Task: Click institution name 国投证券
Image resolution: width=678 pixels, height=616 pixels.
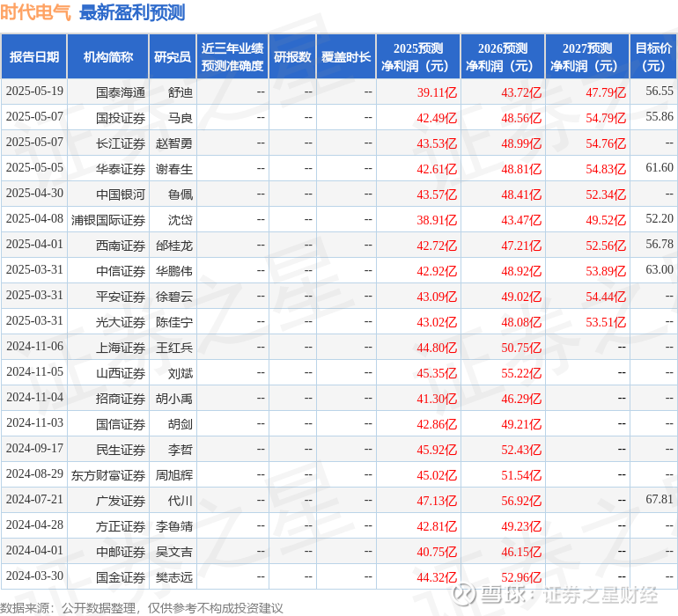Action: pyautogui.click(x=121, y=118)
